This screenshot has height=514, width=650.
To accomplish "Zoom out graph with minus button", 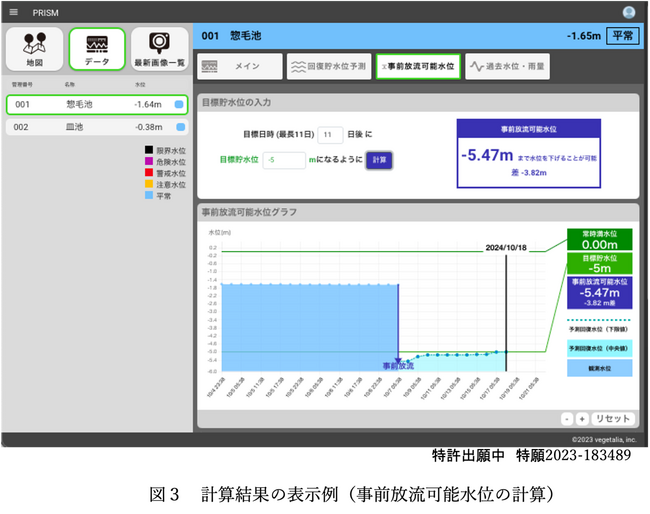I will pyautogui.click(x=567, y=419).
